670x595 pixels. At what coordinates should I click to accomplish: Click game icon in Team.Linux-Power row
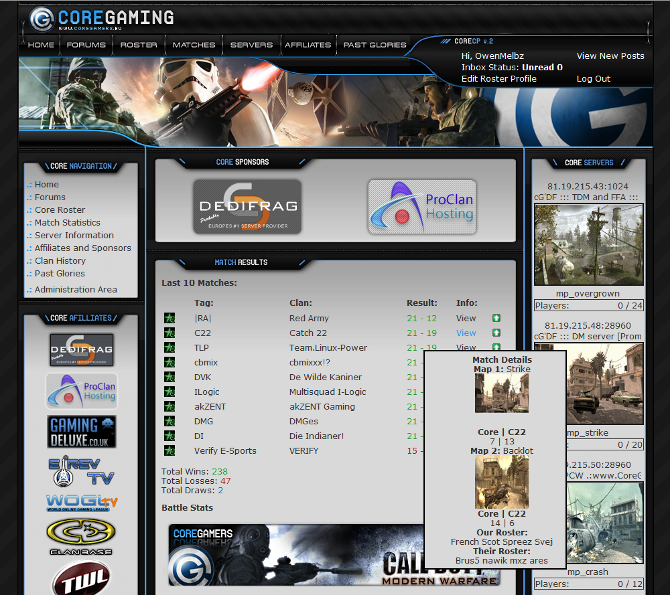click(170, 348)
